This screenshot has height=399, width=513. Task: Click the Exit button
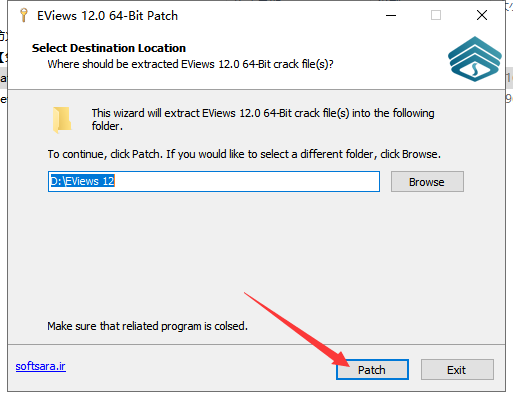point(457,369)
